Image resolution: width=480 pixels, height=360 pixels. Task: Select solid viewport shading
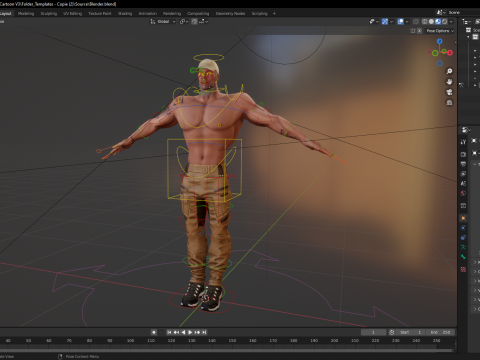pos(431,21)
